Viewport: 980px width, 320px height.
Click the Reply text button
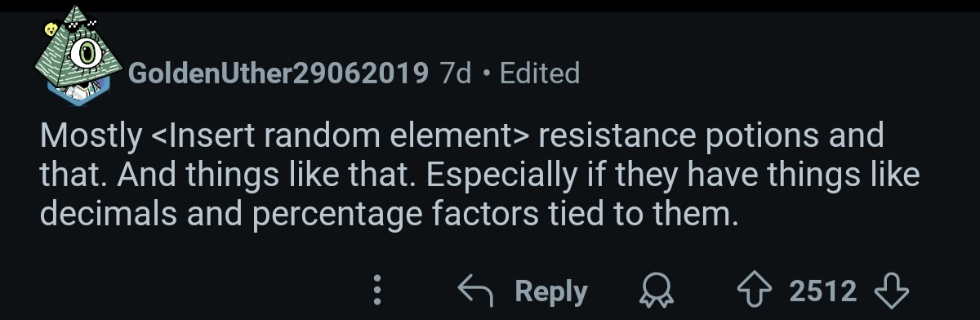point(551,291)
